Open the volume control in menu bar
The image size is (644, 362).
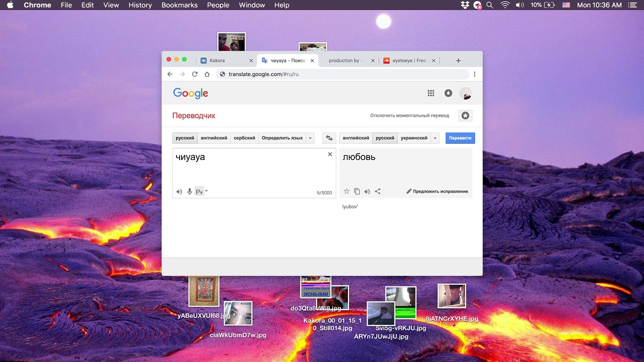click(520, 5)
